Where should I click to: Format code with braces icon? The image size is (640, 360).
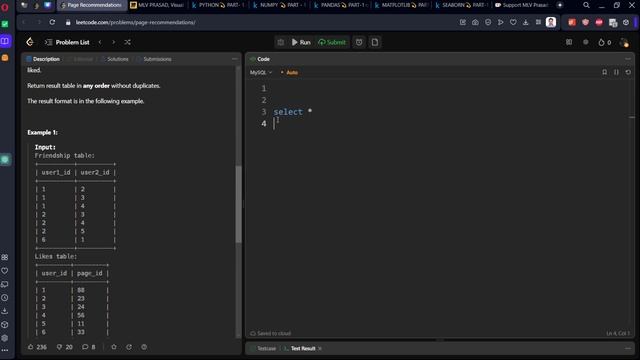[616, 72]
